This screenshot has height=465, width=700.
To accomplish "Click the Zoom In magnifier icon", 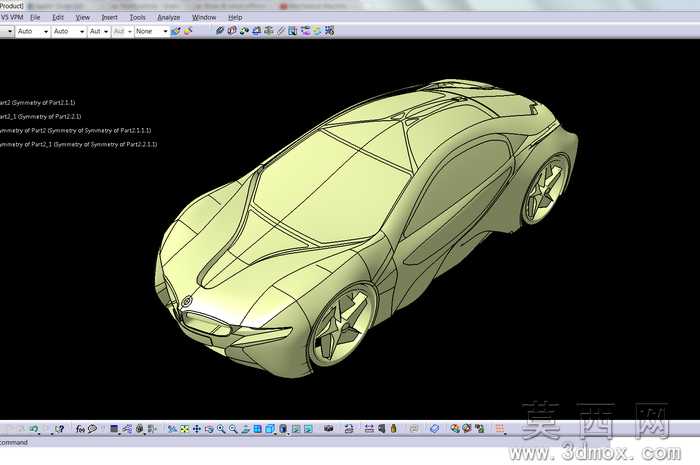I will (x=221, y=429).
